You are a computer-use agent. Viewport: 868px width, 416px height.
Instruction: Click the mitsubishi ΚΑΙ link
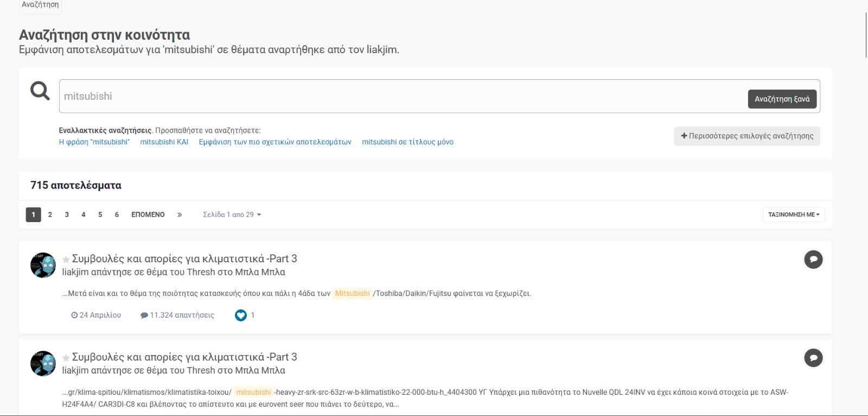tap(164, 142)
